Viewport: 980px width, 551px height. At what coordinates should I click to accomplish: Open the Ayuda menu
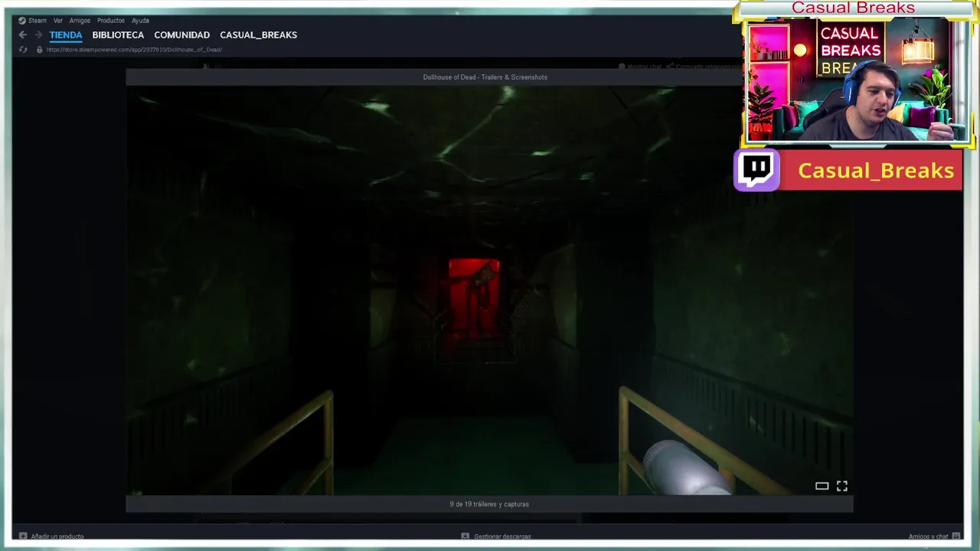click(140, 21)
